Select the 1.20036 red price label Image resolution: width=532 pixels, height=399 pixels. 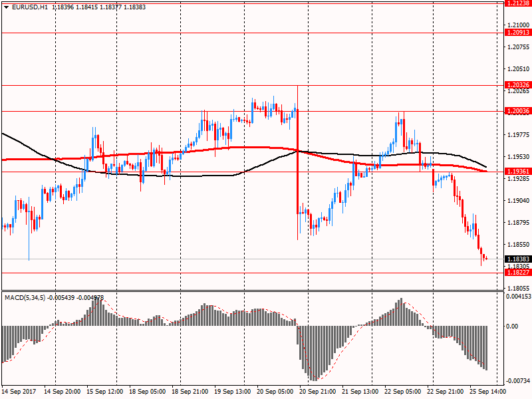pyautogui.click(x=518, y=111)
